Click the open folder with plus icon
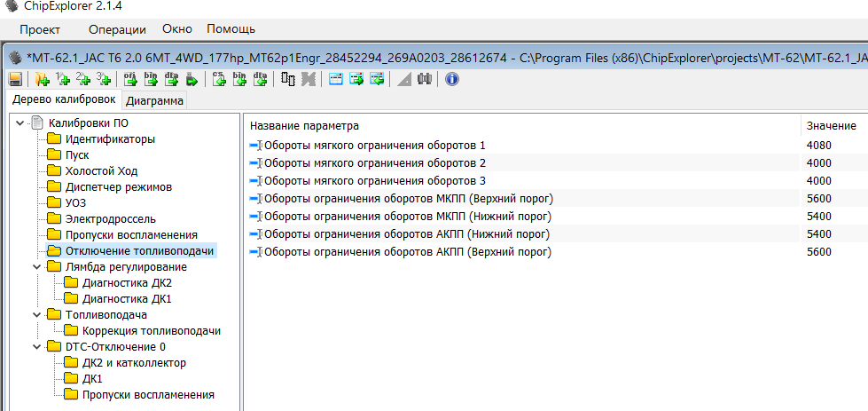The image size is (868, 411). point(42,80)
